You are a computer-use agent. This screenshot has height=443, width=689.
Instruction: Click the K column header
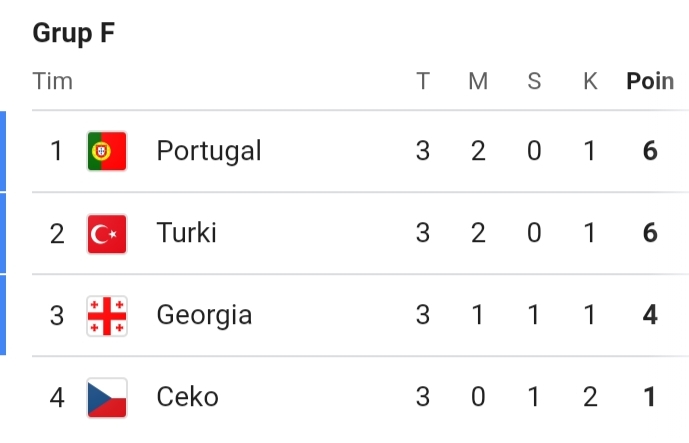point(590,81)
